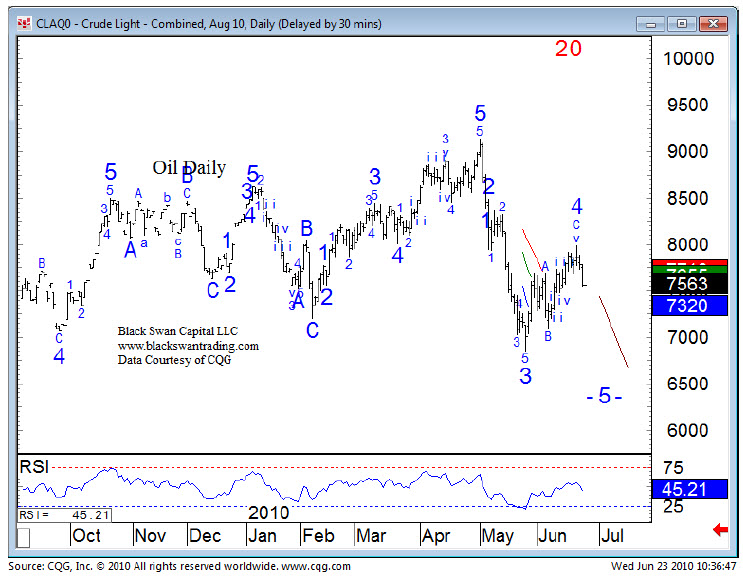Click the big C label below February low
Image resolution: width=743 pixels, height=583 pixels.
(312, 330)
